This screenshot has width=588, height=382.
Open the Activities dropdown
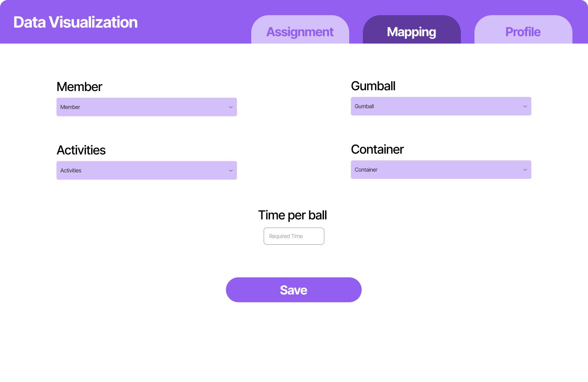[x=147, y=170]
